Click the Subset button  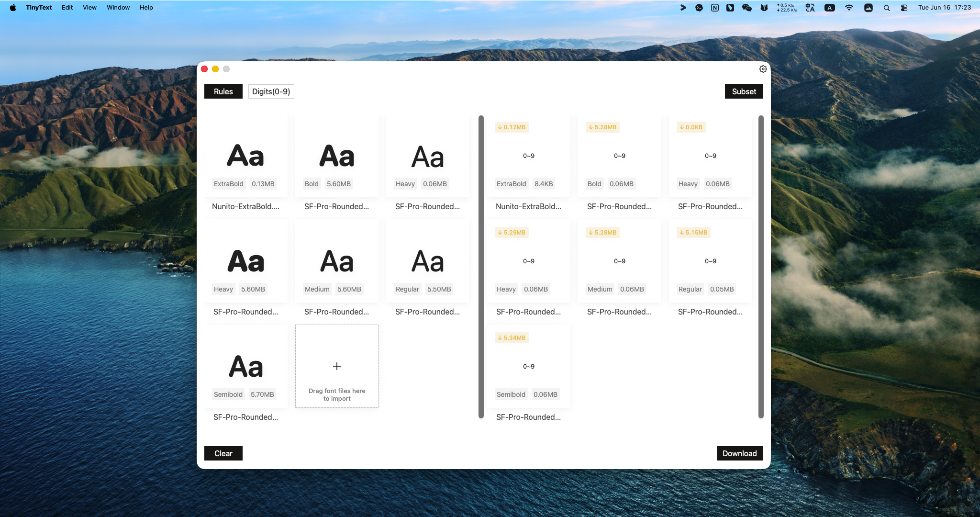pos(744,91)
